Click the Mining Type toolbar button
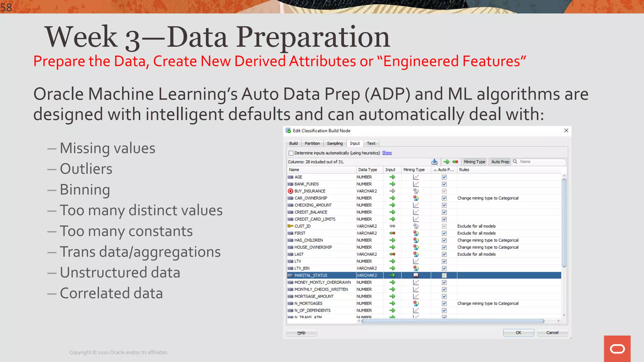 475,162
